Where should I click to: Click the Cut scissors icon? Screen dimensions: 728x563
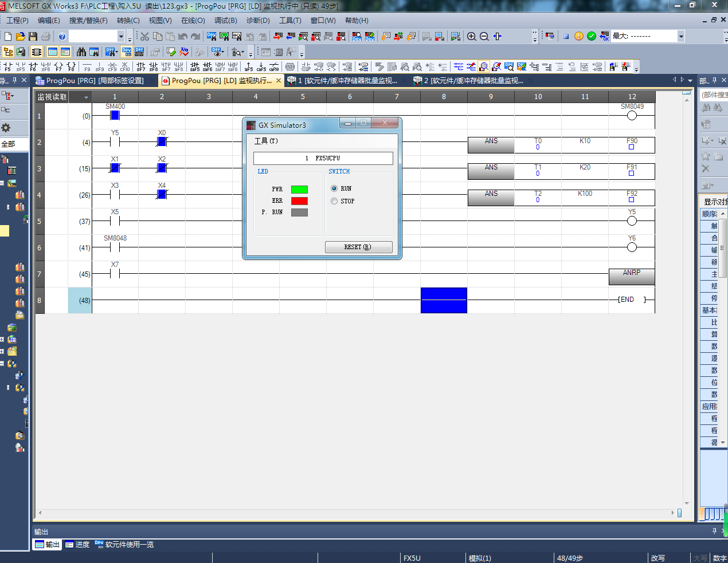point(144,36)
